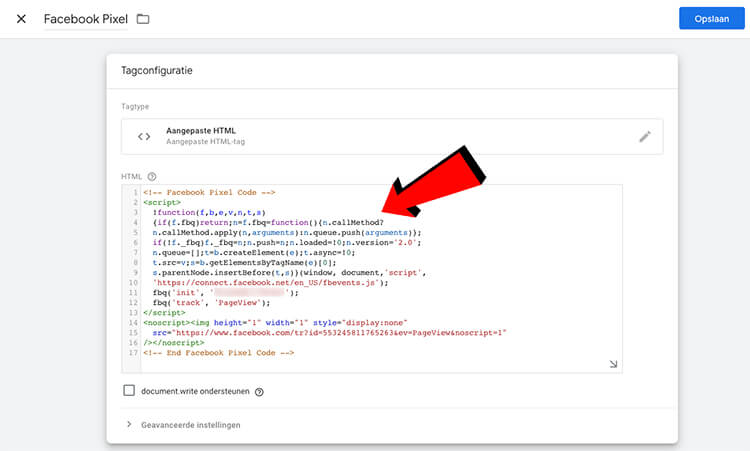Click the resize handle of the HTML editor

(x=613, y=364)
